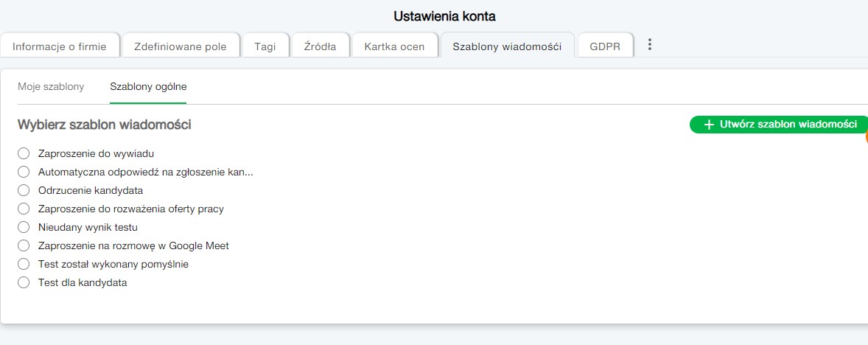Open the three-dot more tabs menu

[649, 45]
